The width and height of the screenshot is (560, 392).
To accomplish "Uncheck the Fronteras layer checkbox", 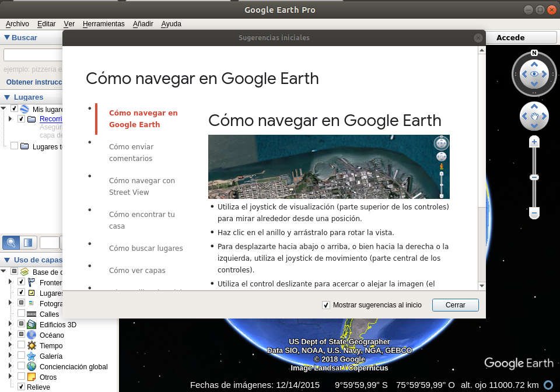I will tap(22, 282).
